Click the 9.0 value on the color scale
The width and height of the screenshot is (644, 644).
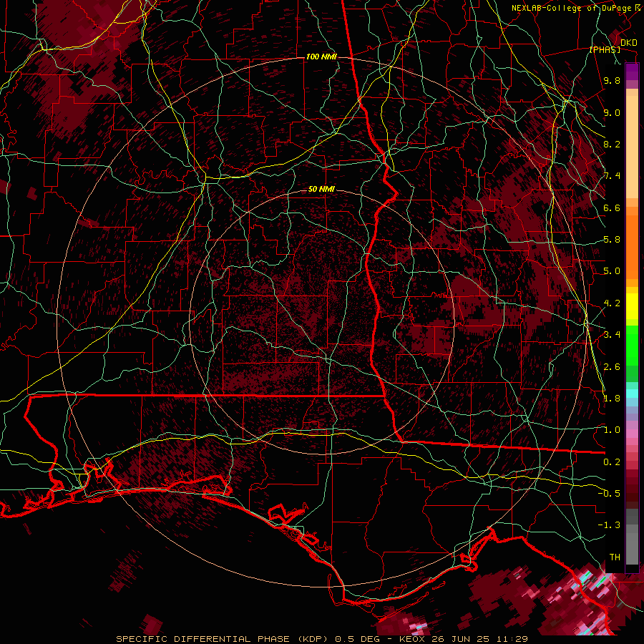tap(612, 112)
